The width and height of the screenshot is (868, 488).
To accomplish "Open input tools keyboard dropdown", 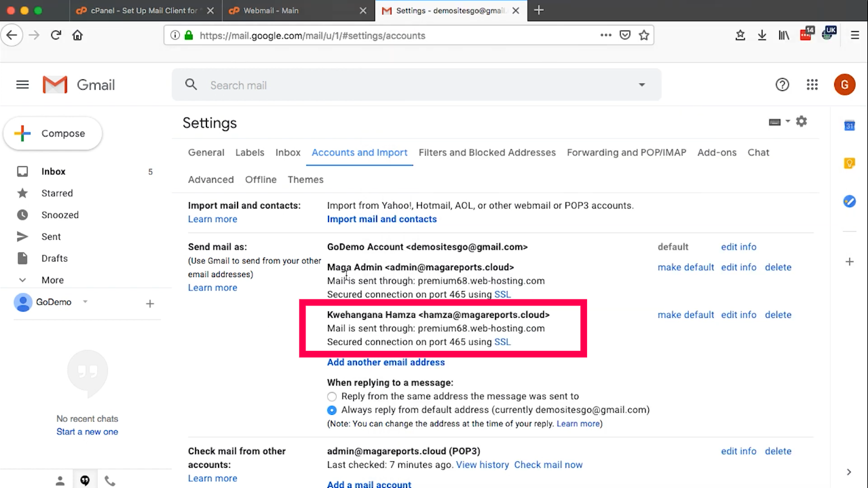I will (779, 121).
